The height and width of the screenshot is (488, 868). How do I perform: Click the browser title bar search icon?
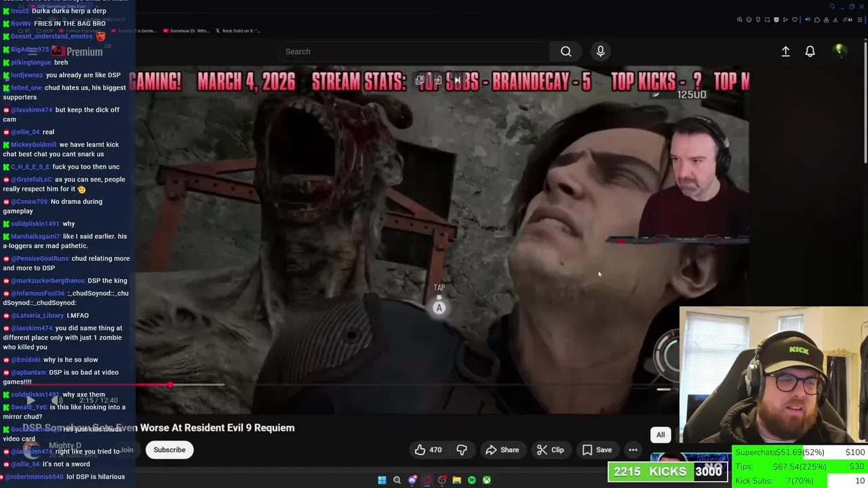tap(832, 7)
